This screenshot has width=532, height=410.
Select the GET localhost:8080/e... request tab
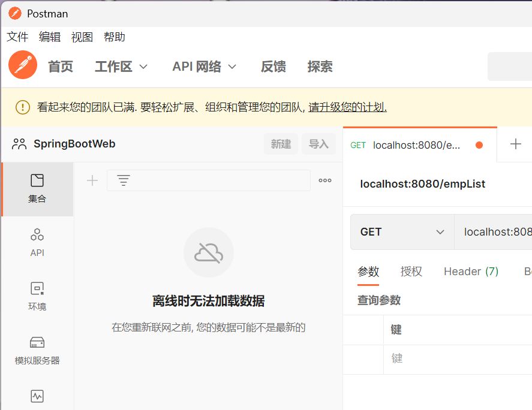420,145
